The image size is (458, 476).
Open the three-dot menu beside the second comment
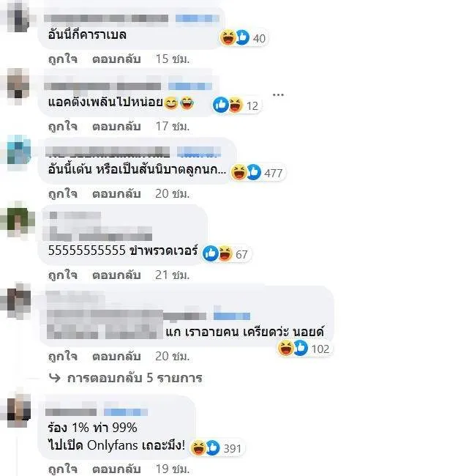click(x=278, y=94)
